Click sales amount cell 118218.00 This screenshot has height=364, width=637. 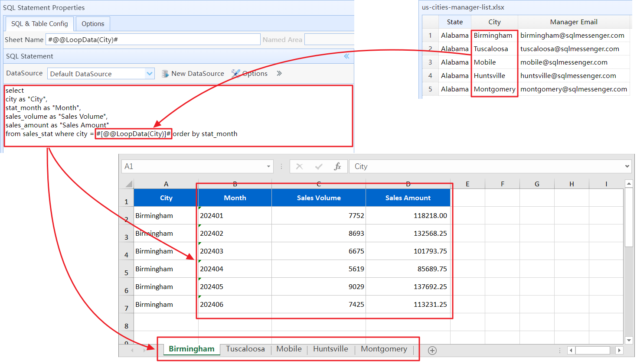point(408,215)
